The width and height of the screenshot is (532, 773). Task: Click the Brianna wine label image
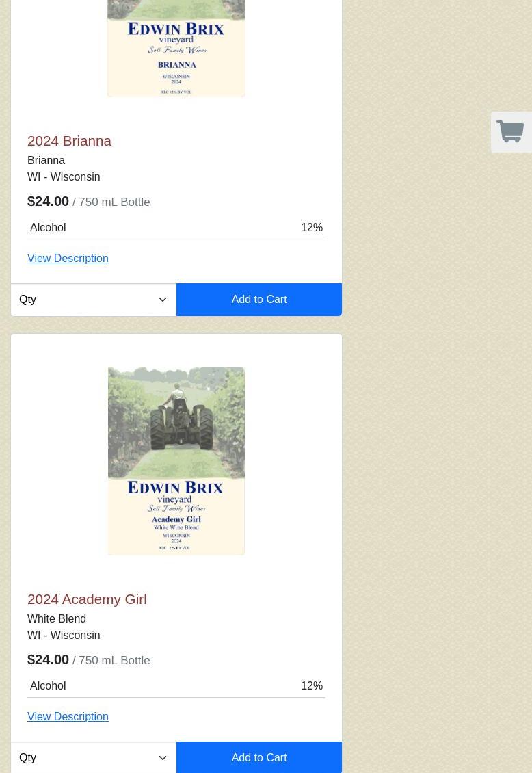click(176, 49)
